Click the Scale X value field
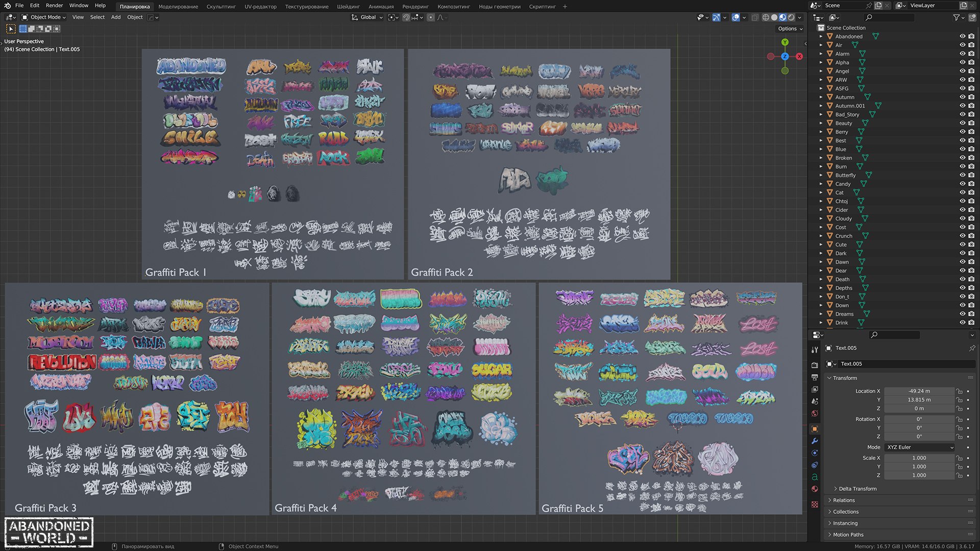 [x=919, y=458]
